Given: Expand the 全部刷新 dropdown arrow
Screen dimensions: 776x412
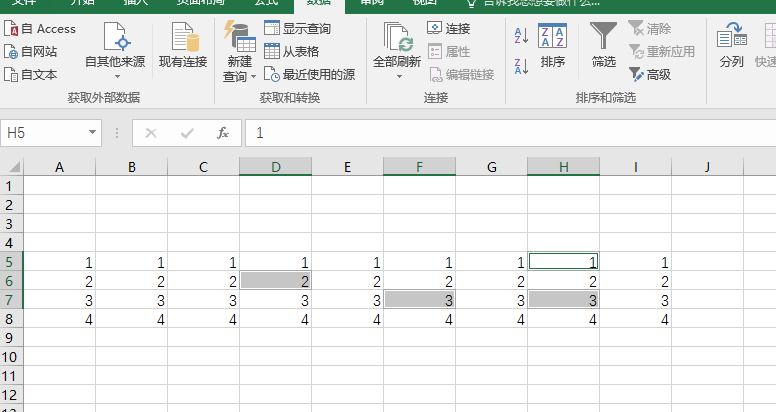Looking at the screenshot, I should click(399, 77).
